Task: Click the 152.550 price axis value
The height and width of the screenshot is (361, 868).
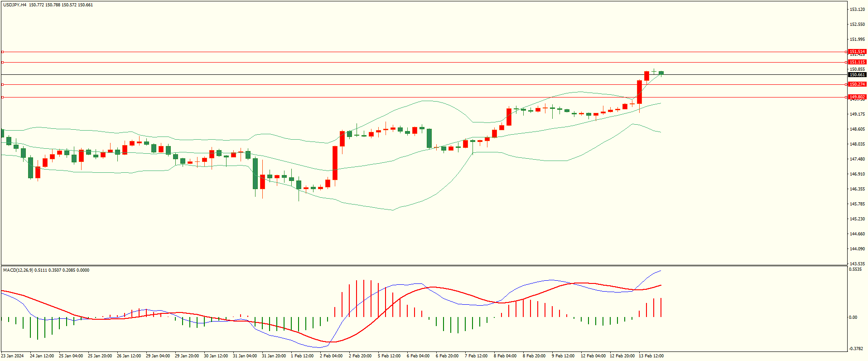Action: (857, 24)
